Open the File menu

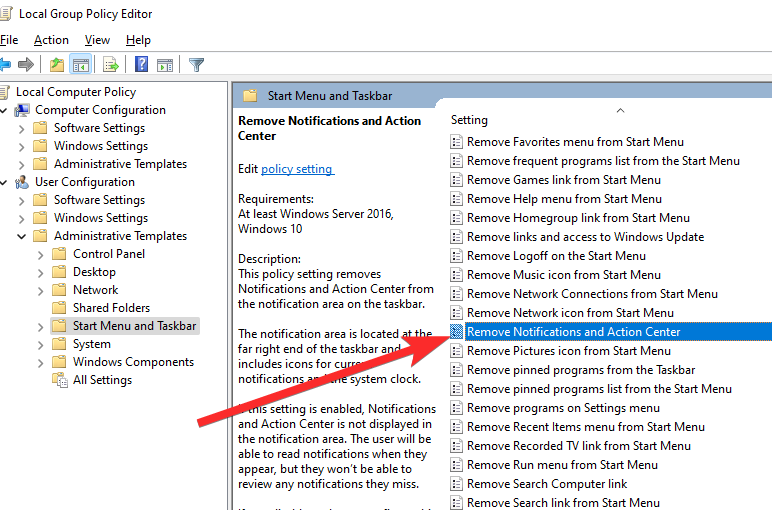click(9, 40)
